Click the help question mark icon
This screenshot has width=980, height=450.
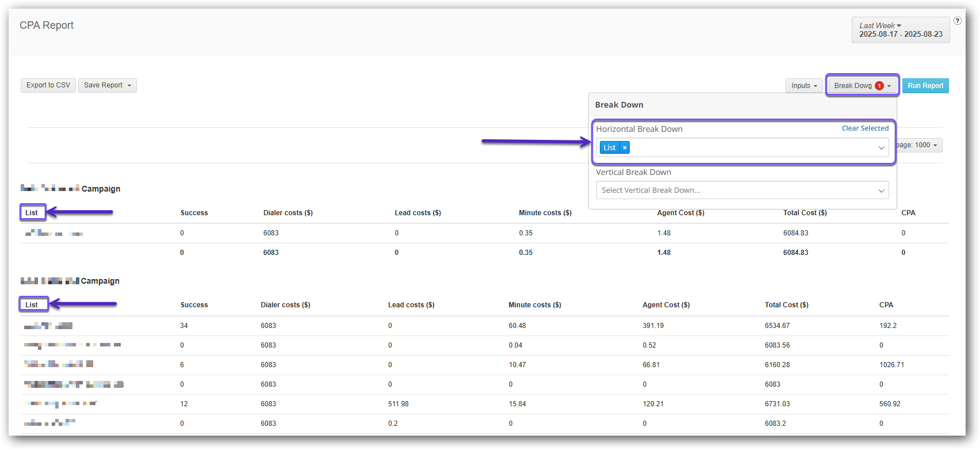[957, 21]
